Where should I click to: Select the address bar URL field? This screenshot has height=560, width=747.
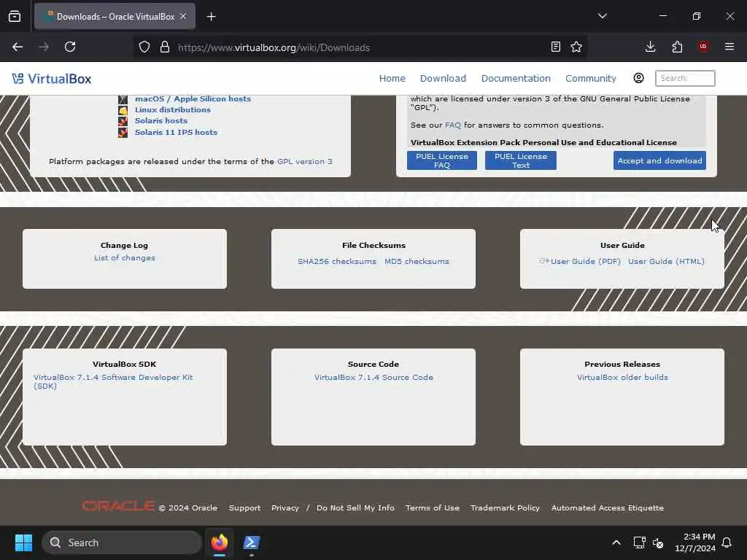point(360,47)
